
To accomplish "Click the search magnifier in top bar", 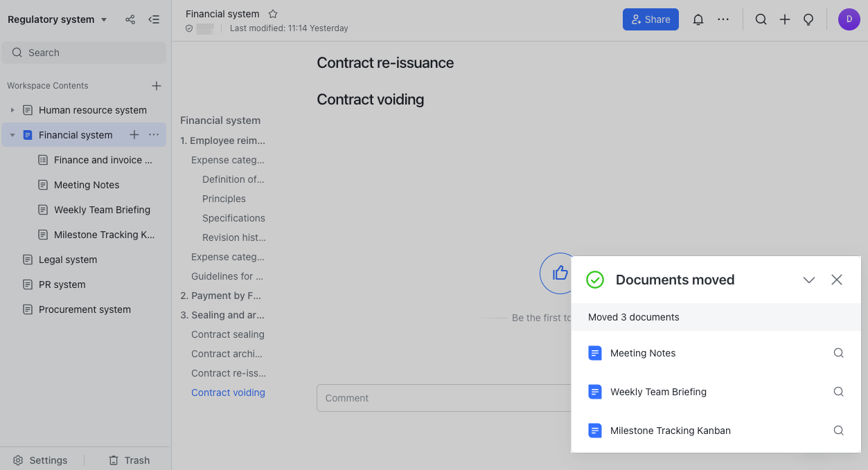I will click(x=761, y=19).
